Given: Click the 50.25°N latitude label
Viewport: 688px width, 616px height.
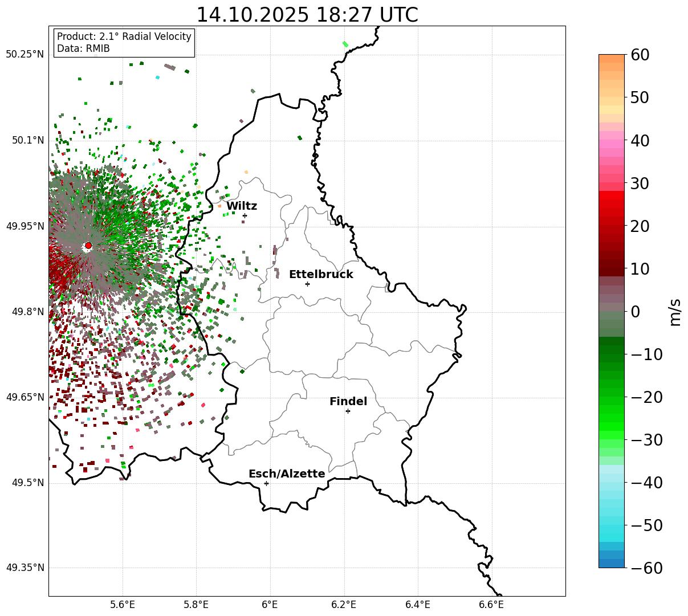Looking at the screenshot, I should click(25, 55).
